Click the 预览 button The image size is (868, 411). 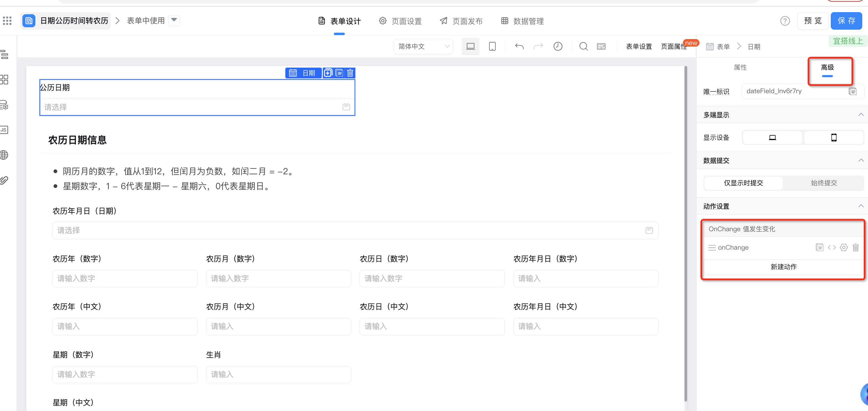pos(812,21)
